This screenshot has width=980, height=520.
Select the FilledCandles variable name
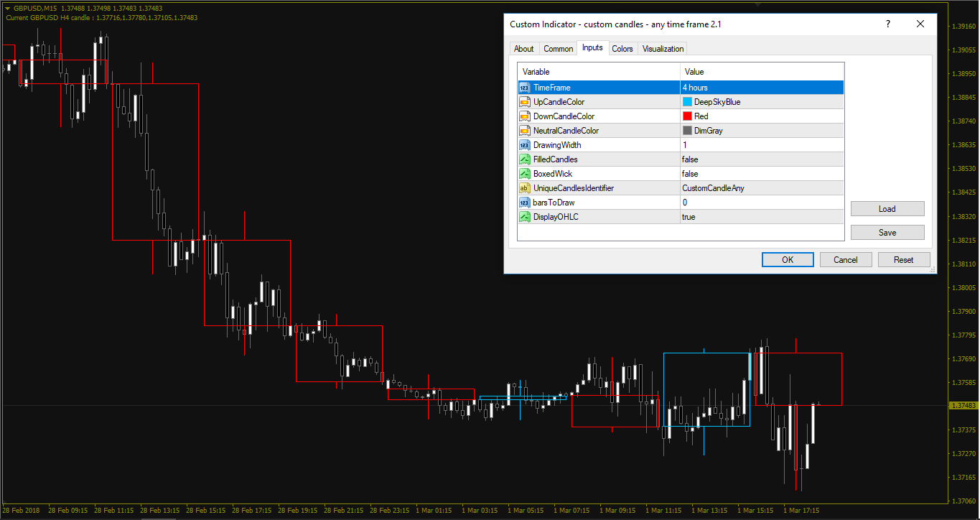tap(555, 159)
